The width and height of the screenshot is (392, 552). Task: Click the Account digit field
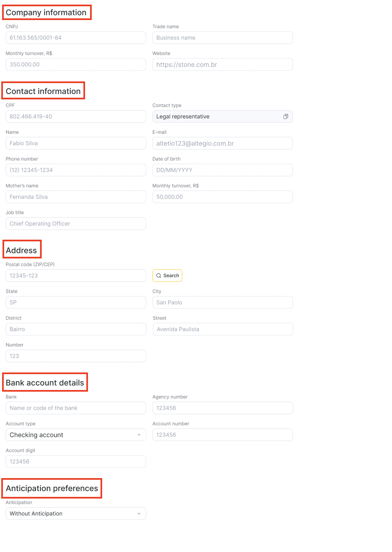75,461
